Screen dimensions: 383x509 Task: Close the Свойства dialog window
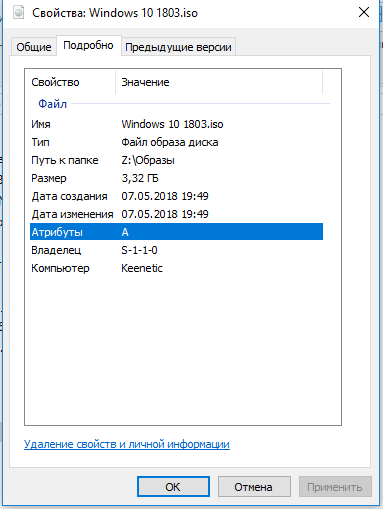coord(364,13)
